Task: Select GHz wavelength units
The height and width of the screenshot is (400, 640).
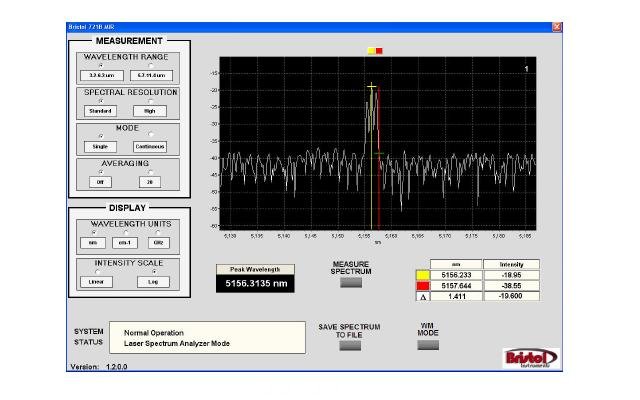Action: click(x=157, y=243)
